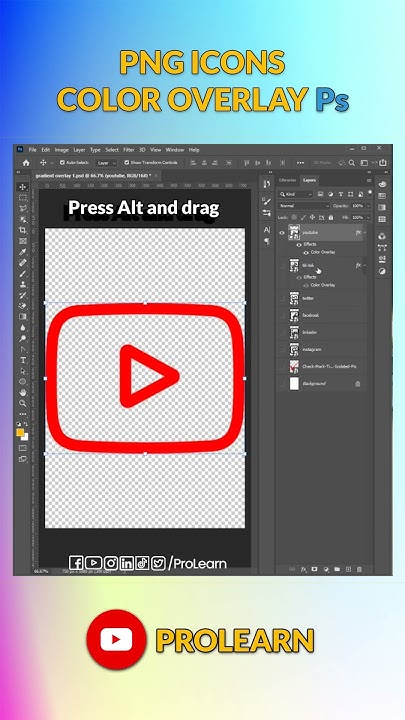The image size is (405, 720).
Task: Select the Clone Stamp tool
Action: (22, 284)
